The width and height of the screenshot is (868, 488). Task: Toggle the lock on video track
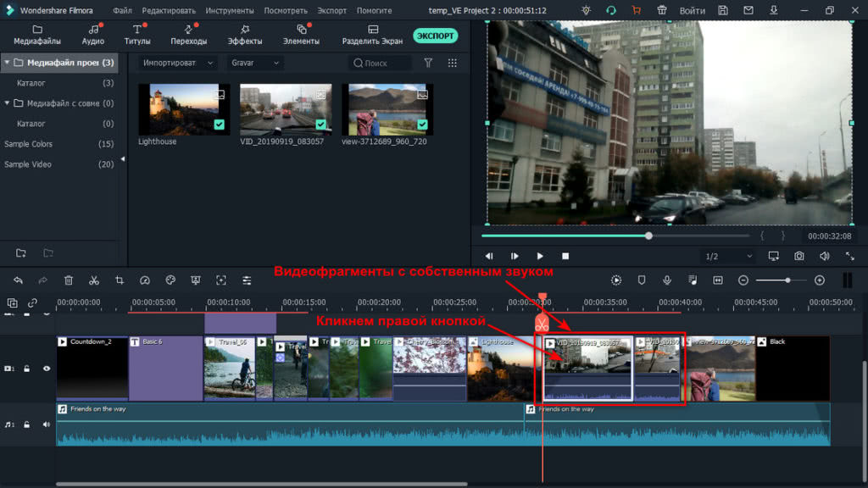[27, 369]
